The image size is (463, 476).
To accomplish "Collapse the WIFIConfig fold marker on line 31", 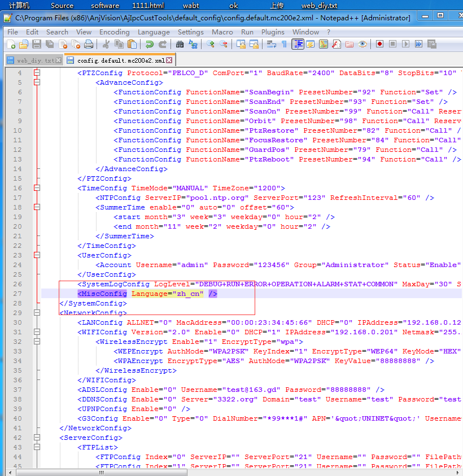I will pos(37,332).
